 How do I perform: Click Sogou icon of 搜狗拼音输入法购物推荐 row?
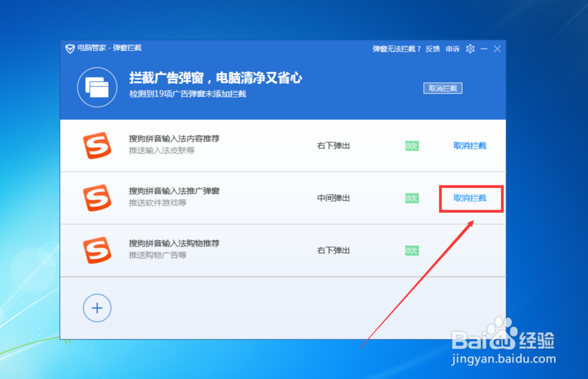pos(97,250)
